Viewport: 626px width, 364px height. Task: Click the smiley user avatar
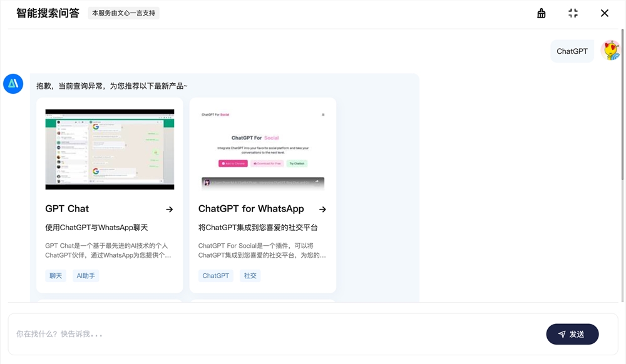[x=610, y=50]
